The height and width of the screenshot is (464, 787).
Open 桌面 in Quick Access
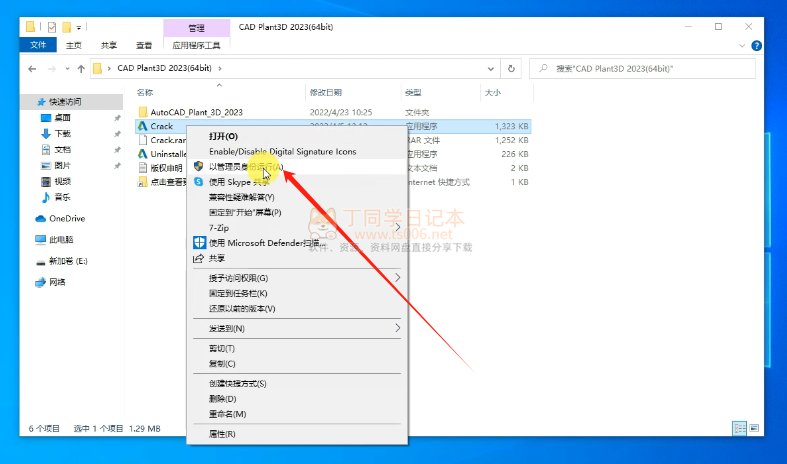tap(62, 118)
